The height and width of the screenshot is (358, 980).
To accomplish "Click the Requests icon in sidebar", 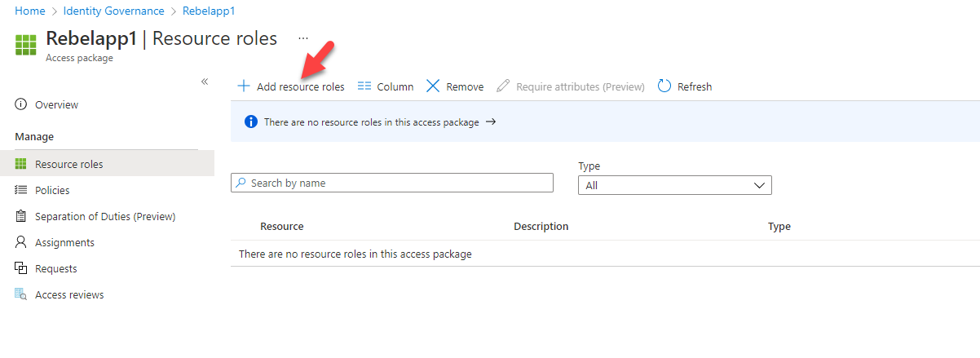I will click(x=21, y=268).
